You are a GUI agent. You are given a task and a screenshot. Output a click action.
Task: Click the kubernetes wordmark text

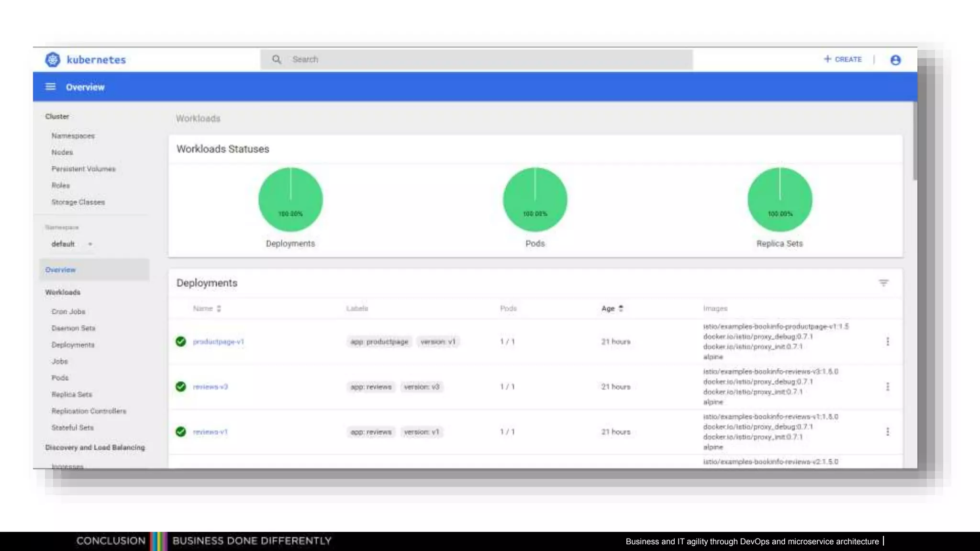tap(96, 60)
